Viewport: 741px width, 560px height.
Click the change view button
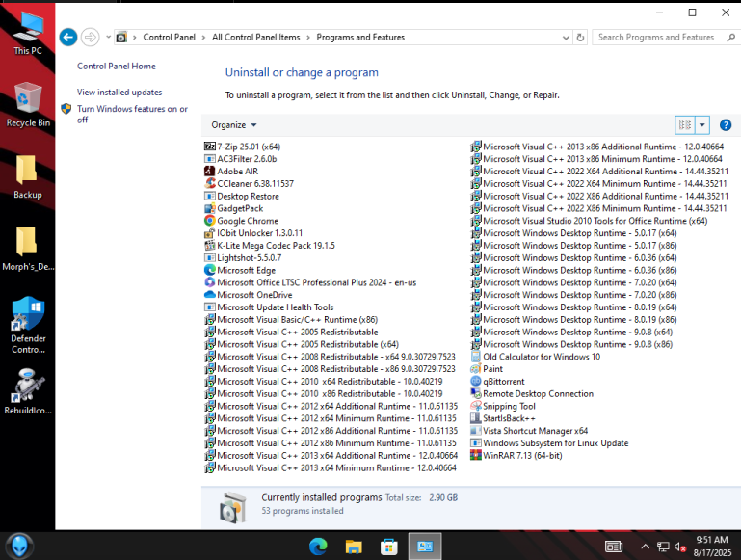685,125
